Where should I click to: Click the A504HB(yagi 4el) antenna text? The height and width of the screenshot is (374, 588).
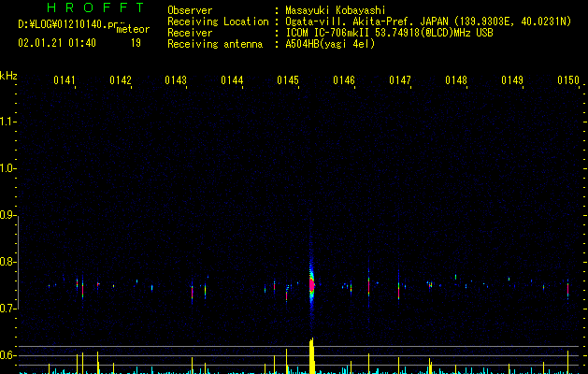coord(330,44)
